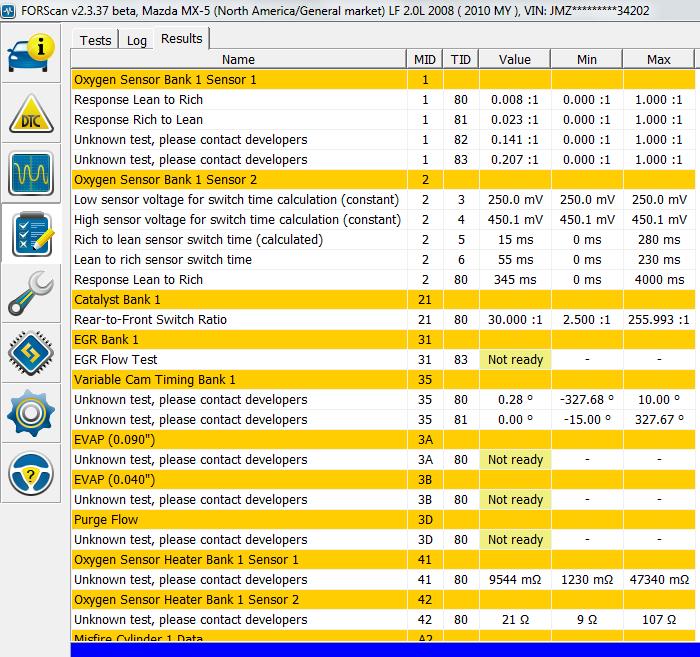Click Not ready value in MID 3D row
The height and width of the screenshot is (657, 700).
click(x=515, y=540)
